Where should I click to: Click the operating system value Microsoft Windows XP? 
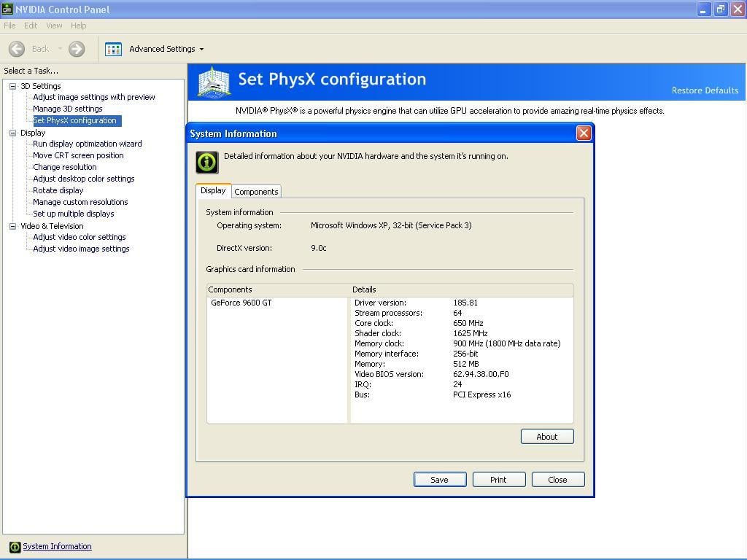pyautogui.click(x=391, y=226)
